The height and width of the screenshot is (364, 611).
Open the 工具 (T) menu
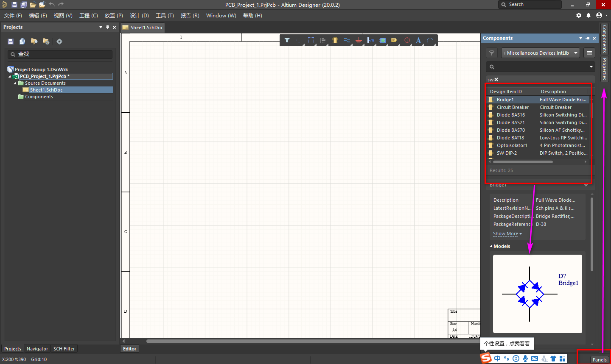(165, 16)
